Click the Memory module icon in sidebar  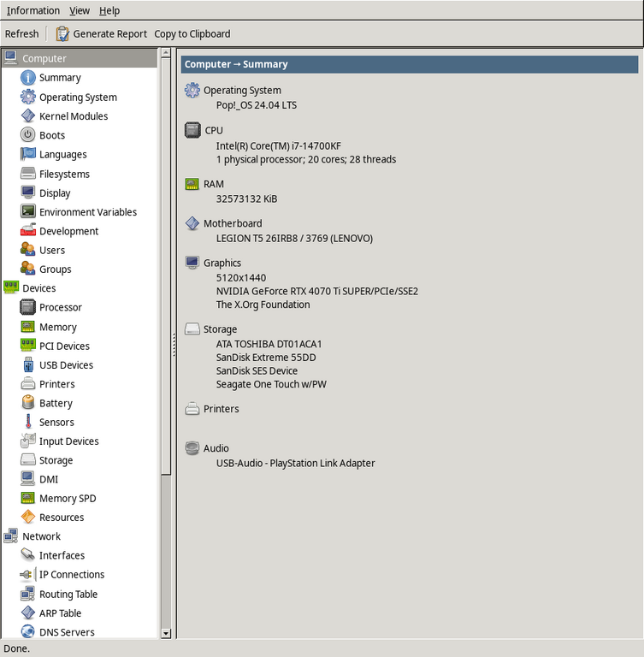pos(27,327)
